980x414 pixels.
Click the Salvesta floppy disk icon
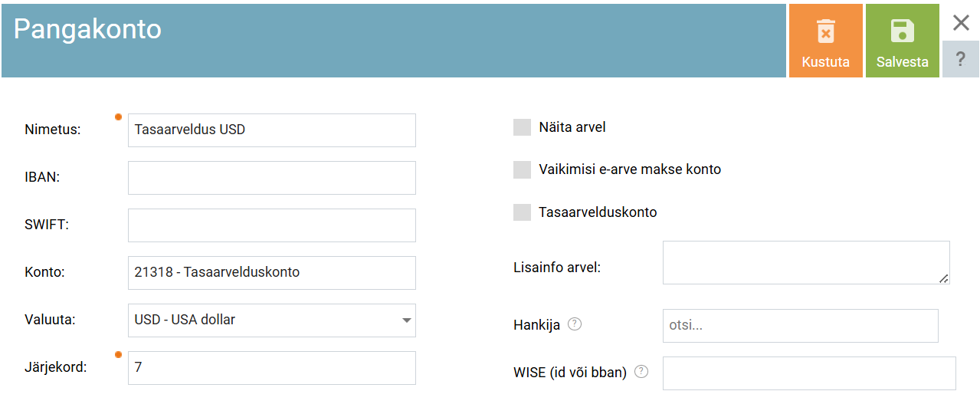coord(902,31)
